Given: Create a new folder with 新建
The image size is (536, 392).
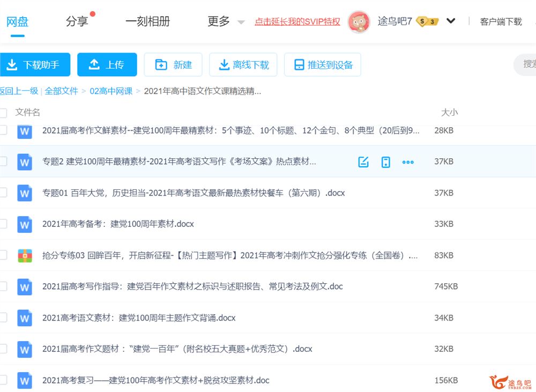Looking at the screenshot, I should click(x=173, y=65).
